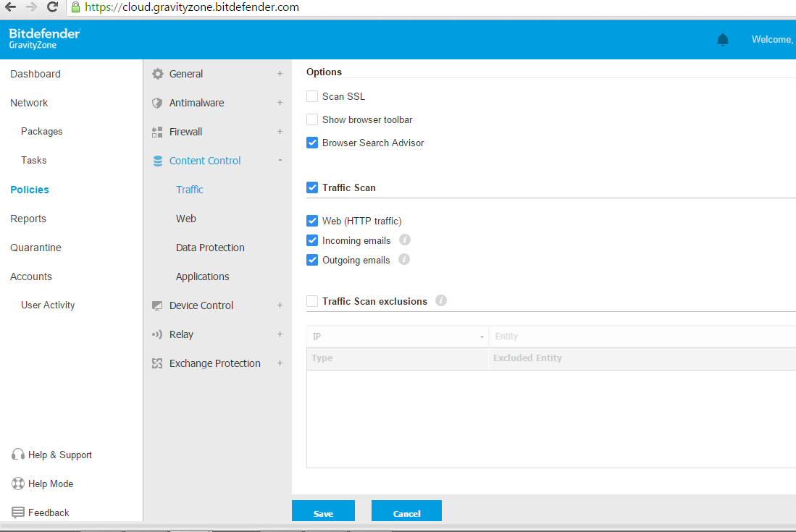Open the Quarantine page

[x=35, y=248]
